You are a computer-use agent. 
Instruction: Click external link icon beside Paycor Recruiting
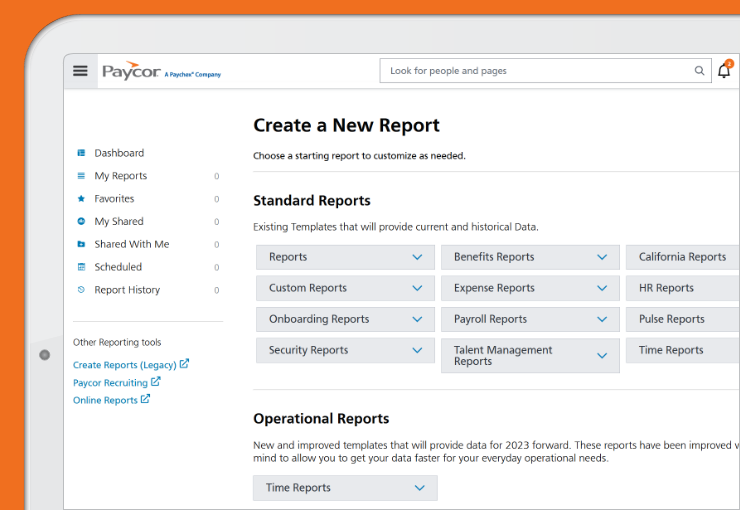point(156,382)
